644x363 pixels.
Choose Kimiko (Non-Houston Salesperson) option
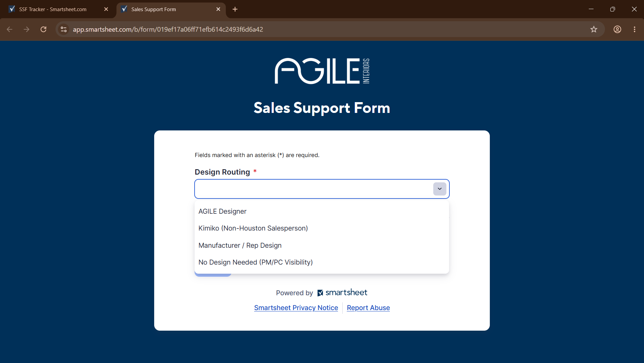[x=321, y=228]
